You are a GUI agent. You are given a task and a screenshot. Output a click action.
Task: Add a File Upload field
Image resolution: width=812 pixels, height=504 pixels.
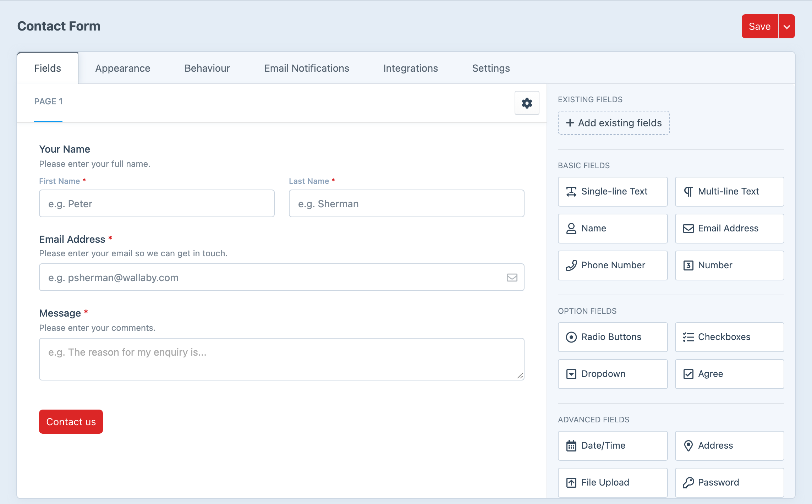coord(613,483)
